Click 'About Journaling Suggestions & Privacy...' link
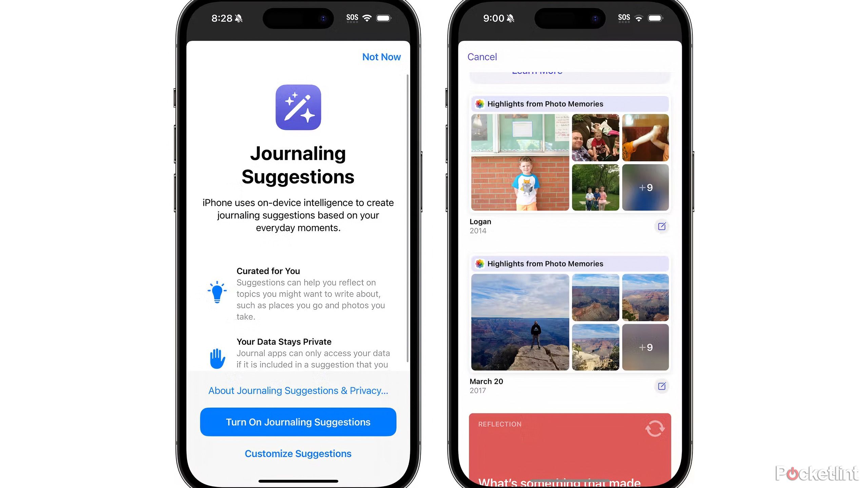Image resolution: width=868 pixels, height=488 pixels. pyautogui.click(x=298, y=390)
